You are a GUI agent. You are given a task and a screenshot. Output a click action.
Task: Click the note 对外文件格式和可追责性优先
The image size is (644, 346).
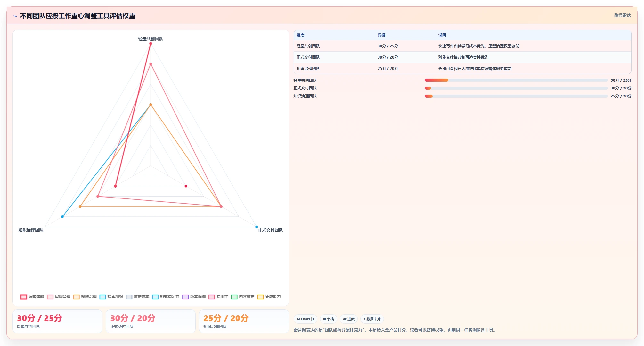tap(463, 57)
